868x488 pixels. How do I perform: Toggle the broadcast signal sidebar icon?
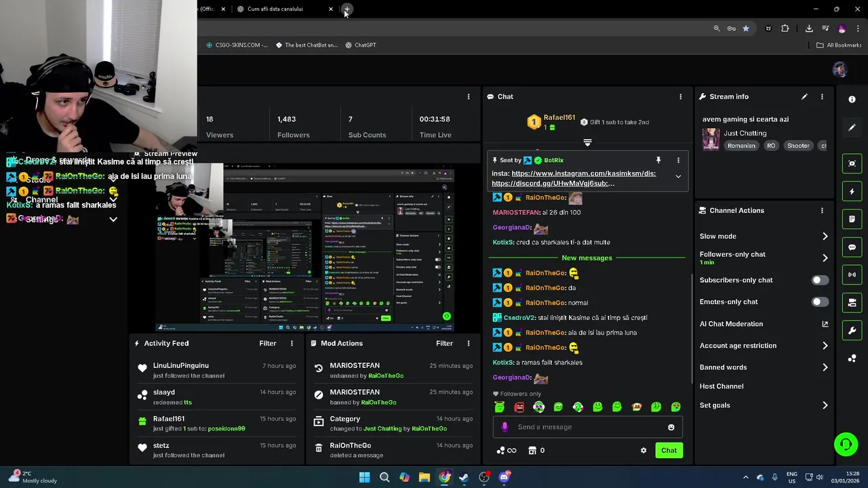[x=852, y=274]
